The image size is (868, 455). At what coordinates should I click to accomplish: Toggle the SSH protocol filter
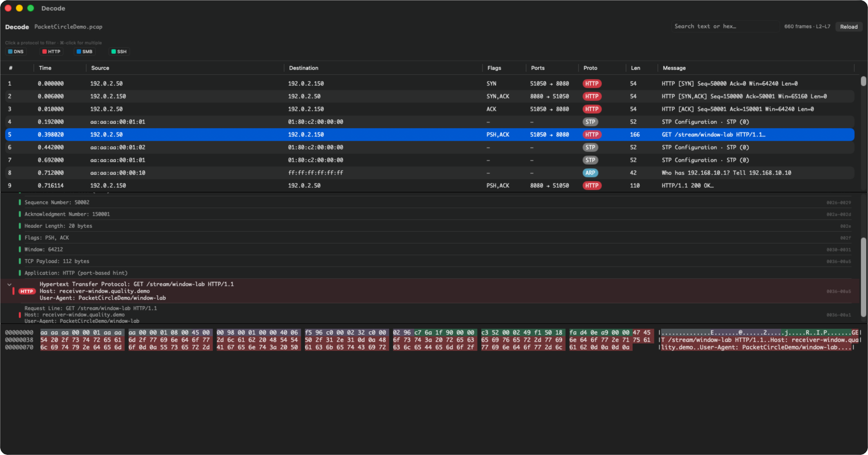pyautogui.click(x=119, y=52)
